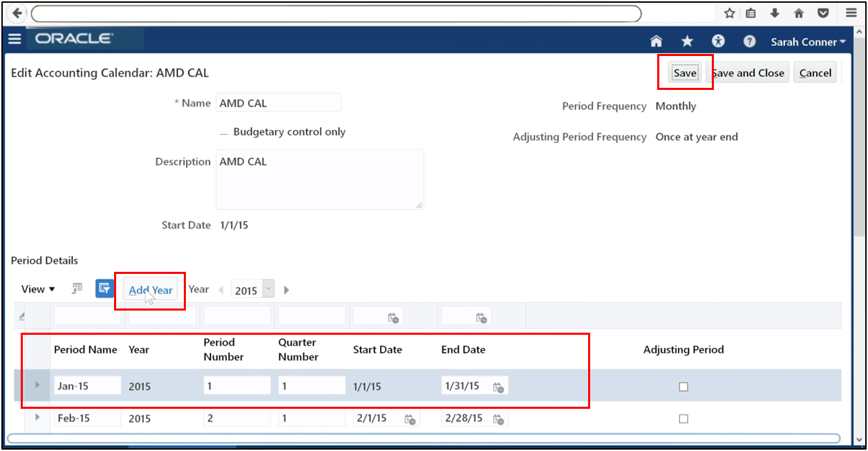Click the Oracle home icon
The image size is (868, 451).
[x=655, y=42]
